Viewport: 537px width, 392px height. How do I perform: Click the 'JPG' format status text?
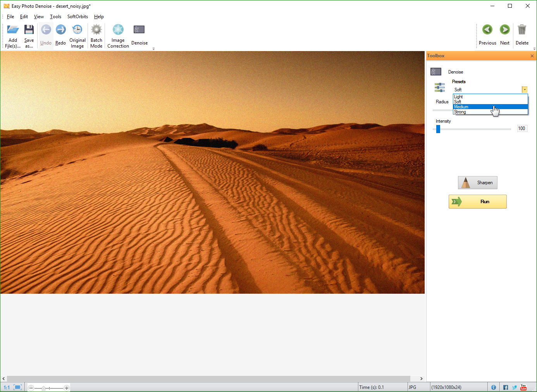tap(412, 387)
